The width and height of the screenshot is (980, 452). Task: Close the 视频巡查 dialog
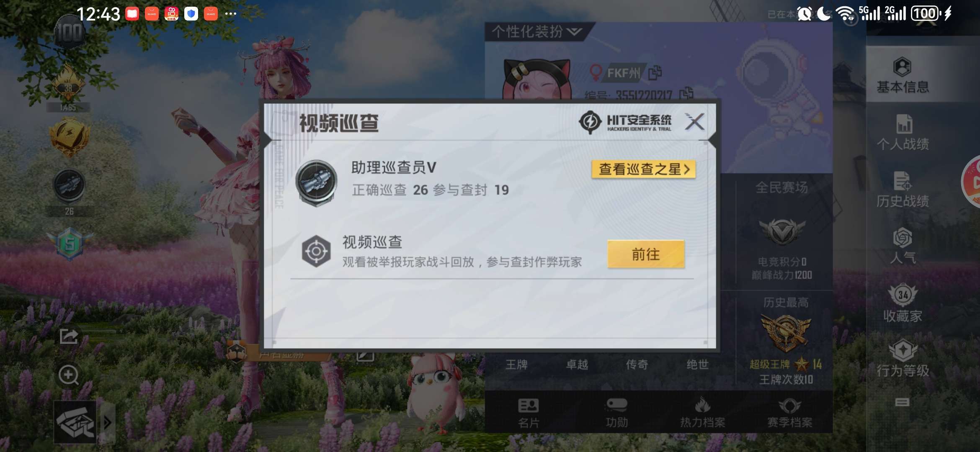[x=694, y=122]
